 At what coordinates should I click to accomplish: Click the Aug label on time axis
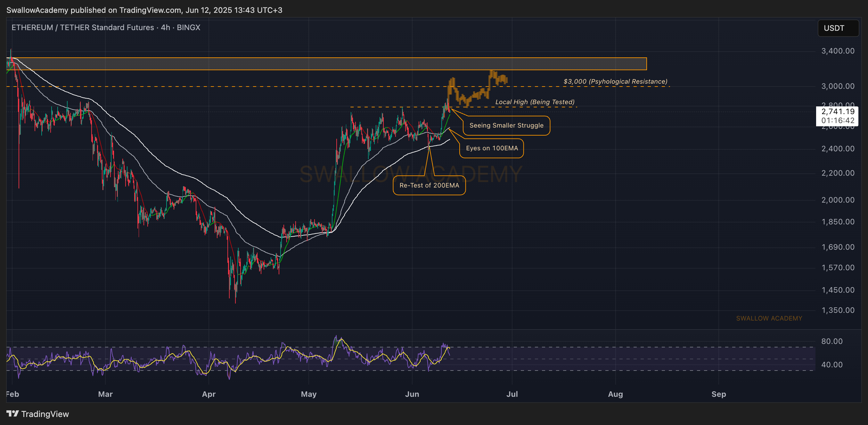point(615,394)
